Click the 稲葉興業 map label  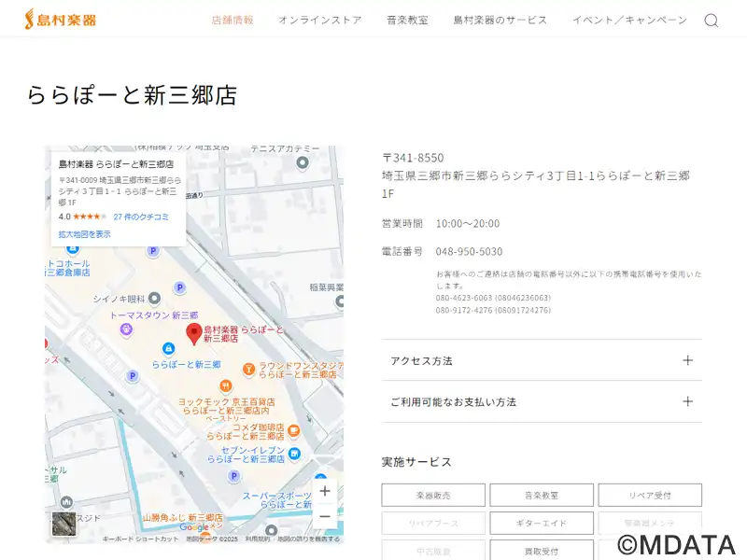(x=326, y=287)
